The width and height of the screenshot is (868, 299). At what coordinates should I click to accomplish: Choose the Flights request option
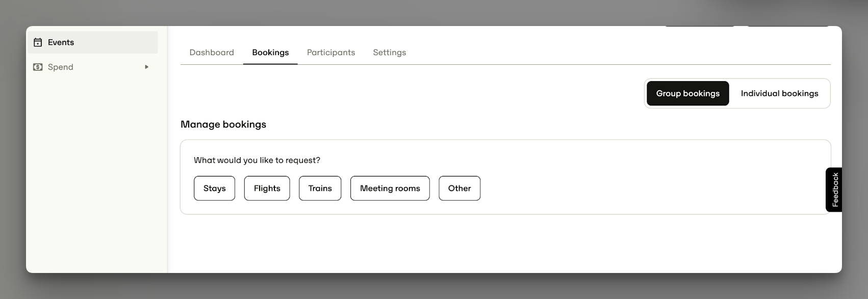click(x=267, y=188)
